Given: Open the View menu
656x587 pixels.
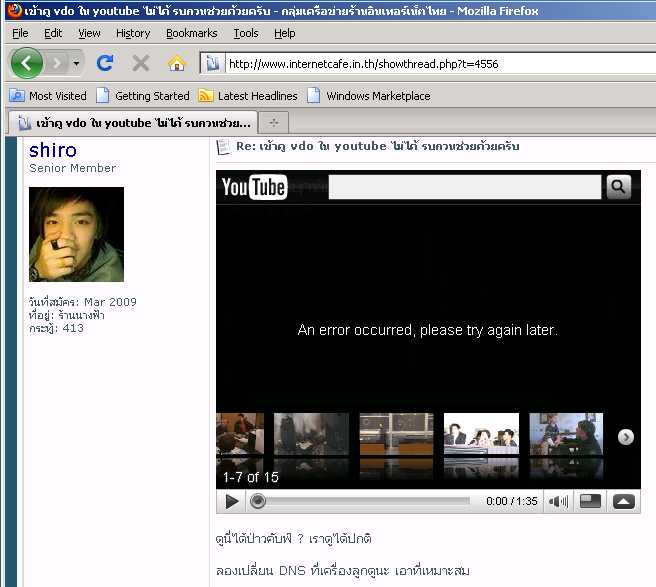Looking at the screenshot, I should point(90,33).
